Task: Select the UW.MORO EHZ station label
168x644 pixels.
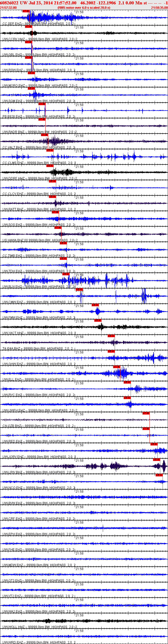Action: (14, 86)
